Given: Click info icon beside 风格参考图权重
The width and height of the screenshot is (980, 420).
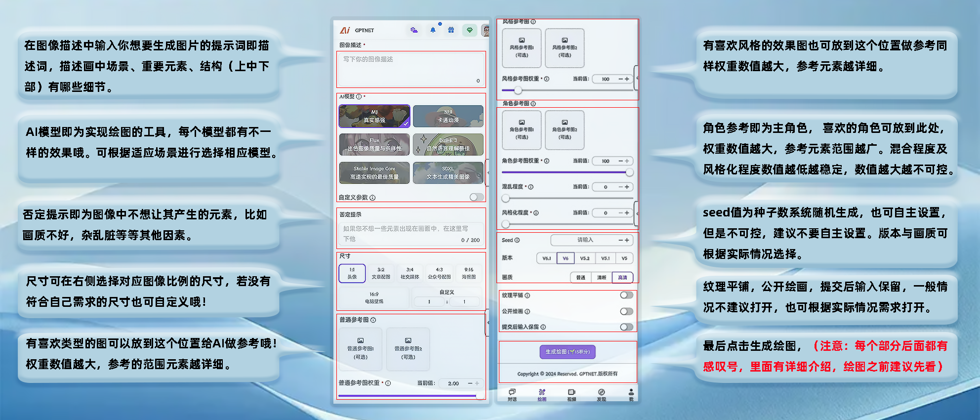Looking at the screenshot, I should coord(547,79).
